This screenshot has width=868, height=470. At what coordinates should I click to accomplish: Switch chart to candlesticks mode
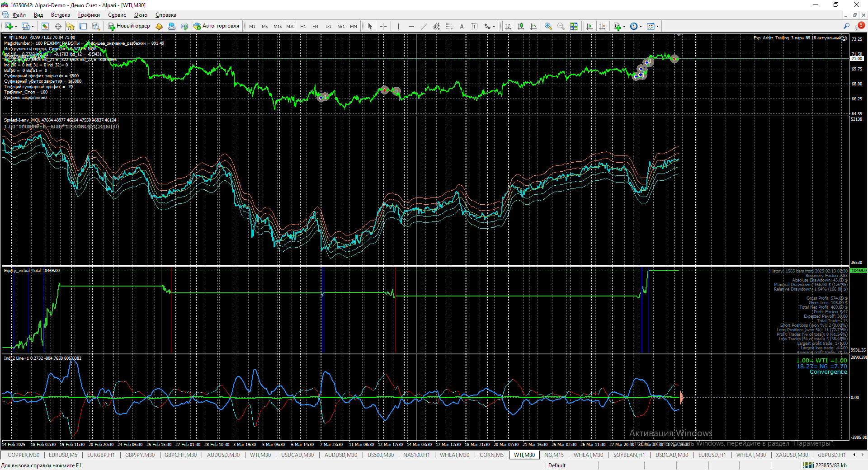(521, 26)
